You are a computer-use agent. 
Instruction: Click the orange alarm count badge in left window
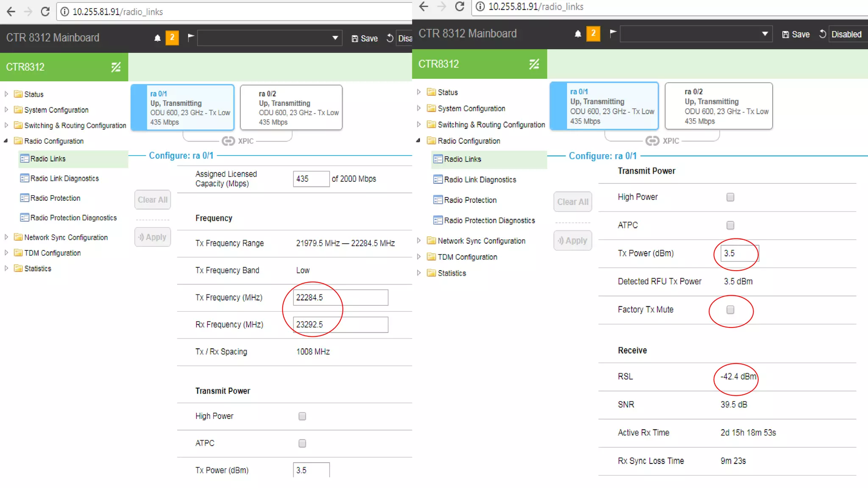pyautogui.click(x=172, y=38)
